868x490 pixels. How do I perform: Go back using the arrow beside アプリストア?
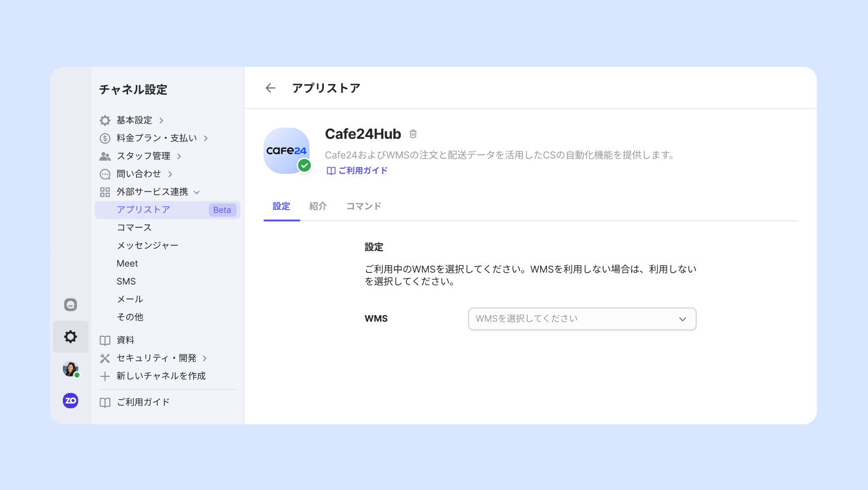tap(270, 88)
